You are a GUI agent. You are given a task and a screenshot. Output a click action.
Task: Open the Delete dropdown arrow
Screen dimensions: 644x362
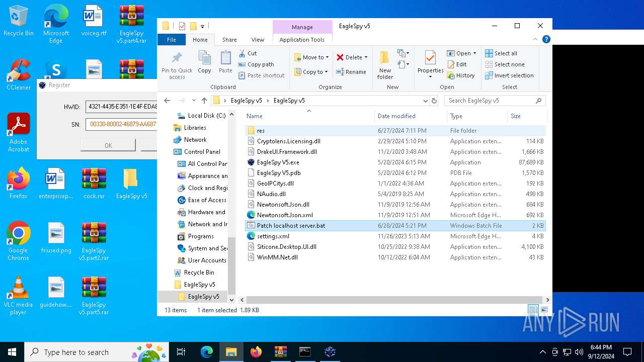pos(366,57)
